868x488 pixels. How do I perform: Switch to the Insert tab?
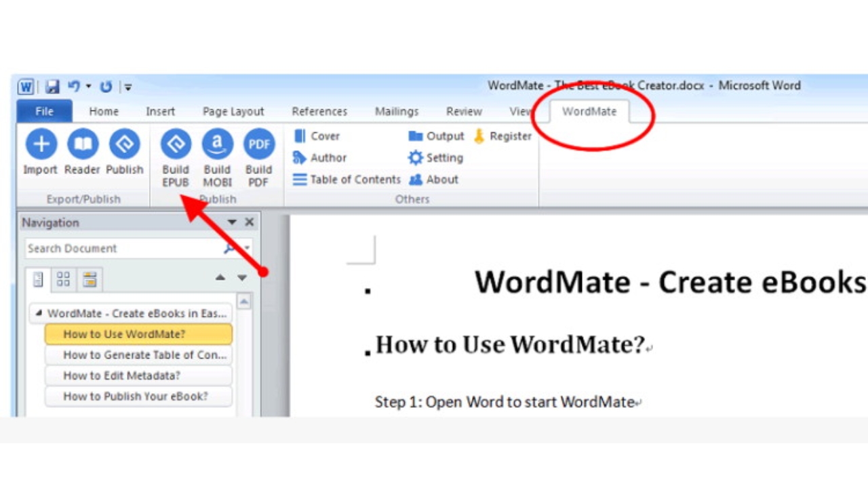(161, 112)
